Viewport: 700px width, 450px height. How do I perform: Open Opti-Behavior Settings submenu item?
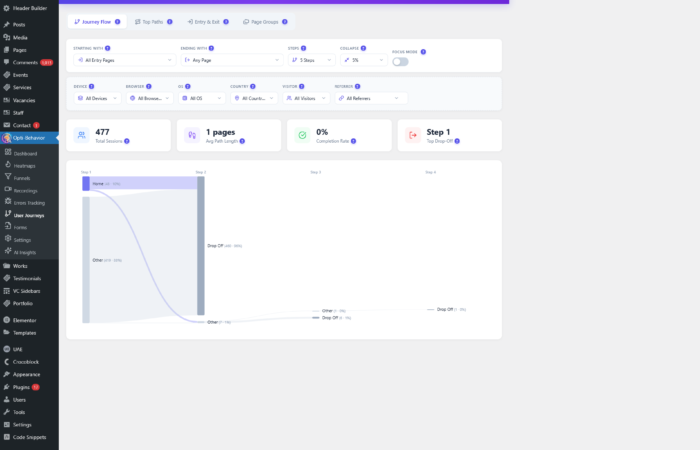[x=22, y=240]
